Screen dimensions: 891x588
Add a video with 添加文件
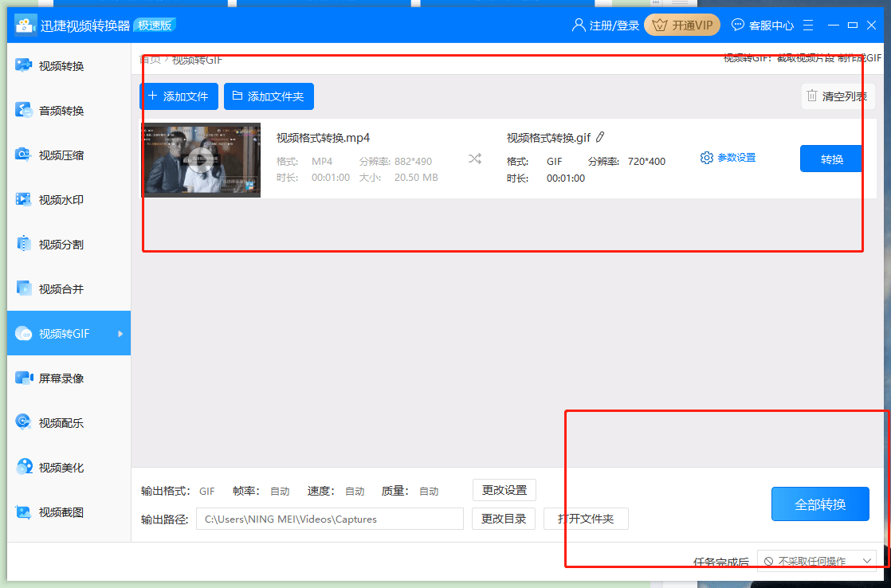(179, 96)
